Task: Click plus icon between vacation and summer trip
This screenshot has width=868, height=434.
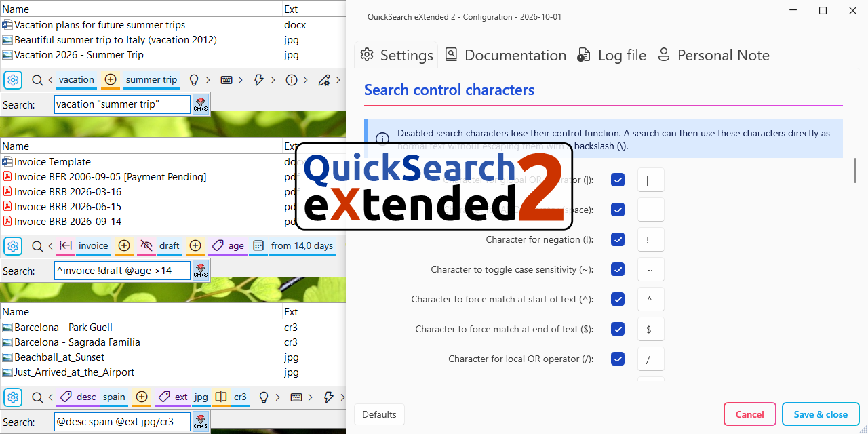Action: (x=111, y=80)
